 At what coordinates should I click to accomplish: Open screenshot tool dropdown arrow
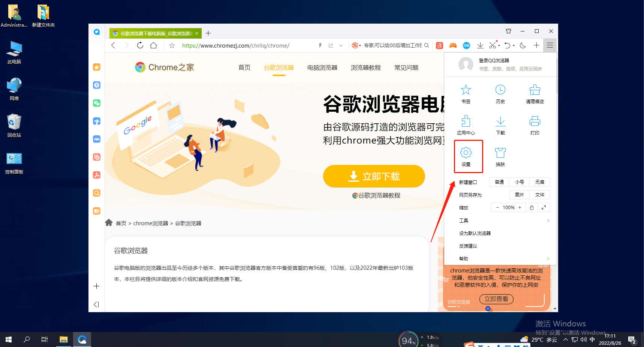pyautogui.click(x=499, y=46)
